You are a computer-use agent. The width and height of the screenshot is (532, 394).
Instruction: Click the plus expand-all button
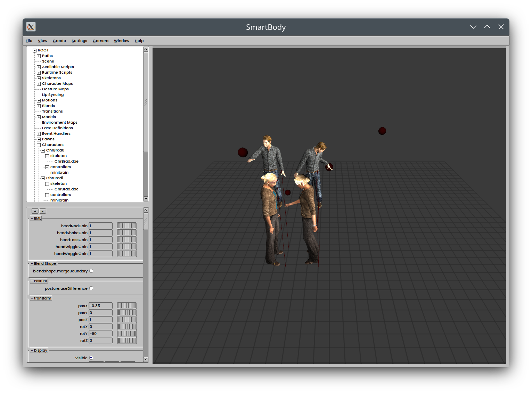(35, 211)
